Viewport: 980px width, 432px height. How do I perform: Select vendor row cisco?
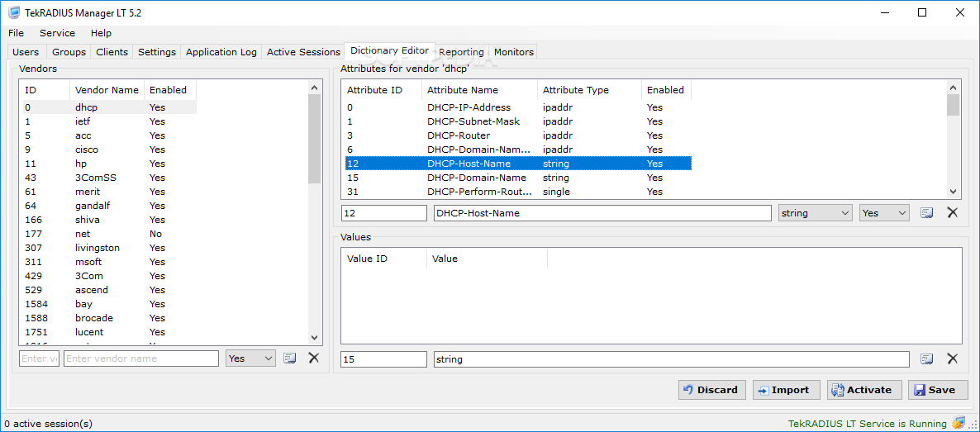pos(109,150)
